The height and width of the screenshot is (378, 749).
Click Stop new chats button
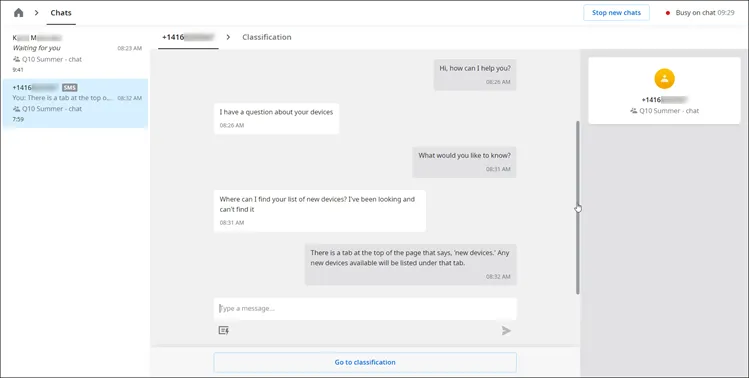[616, 13]
